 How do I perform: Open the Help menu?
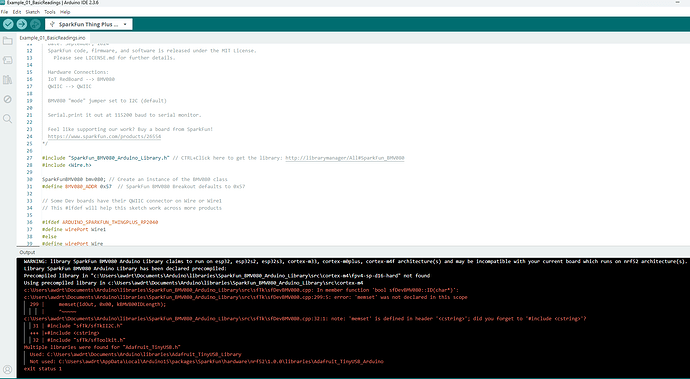(x=65, y=12)
